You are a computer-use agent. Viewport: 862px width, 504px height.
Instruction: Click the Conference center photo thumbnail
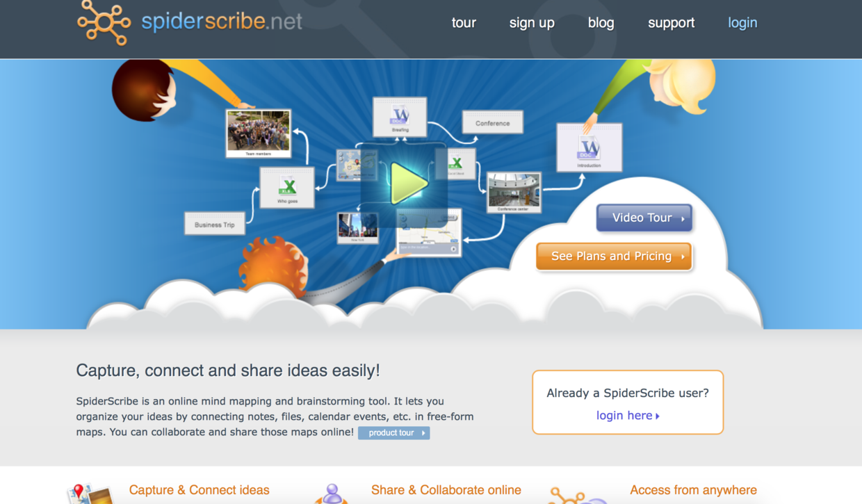coord(514,193)
